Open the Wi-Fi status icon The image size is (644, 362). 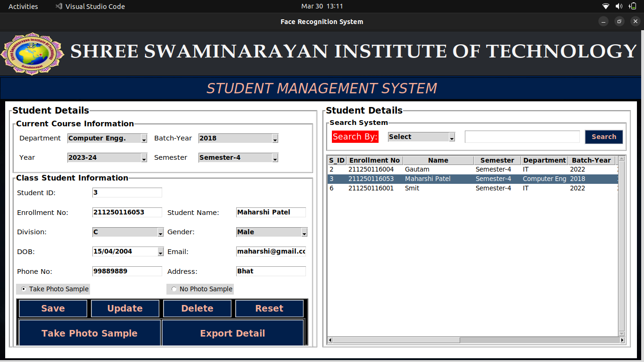pyautogui.click(x=606, y=6)
